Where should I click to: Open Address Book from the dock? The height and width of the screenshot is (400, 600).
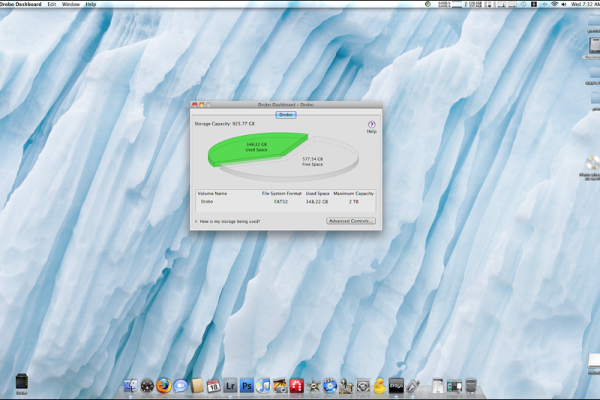pyautogui.click(x=197, y=386)
